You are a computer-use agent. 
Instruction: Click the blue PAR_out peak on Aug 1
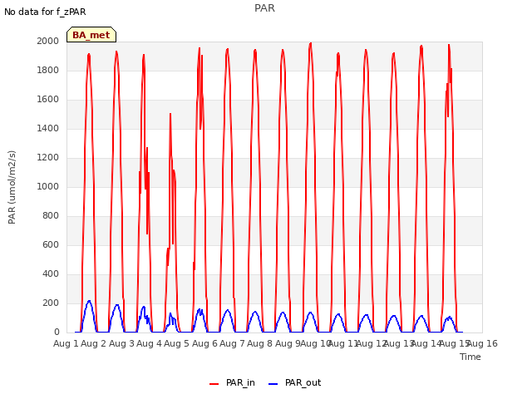pyautogui.click(x=89, y=301)
